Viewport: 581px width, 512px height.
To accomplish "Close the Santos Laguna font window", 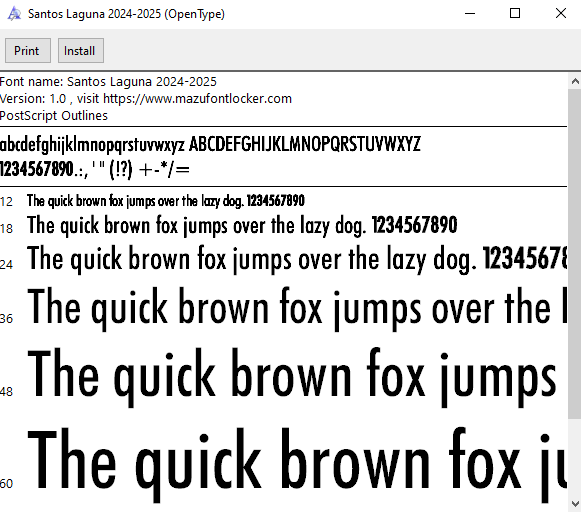I will (561, 14).
